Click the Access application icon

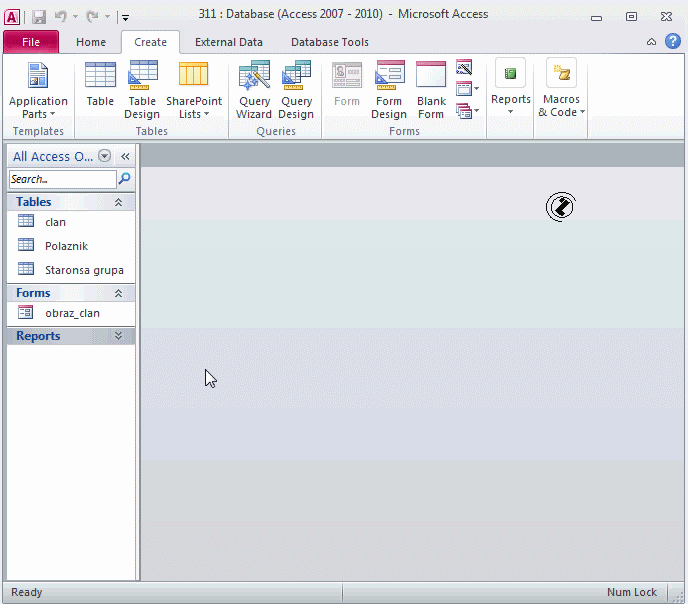pos(12,17)
